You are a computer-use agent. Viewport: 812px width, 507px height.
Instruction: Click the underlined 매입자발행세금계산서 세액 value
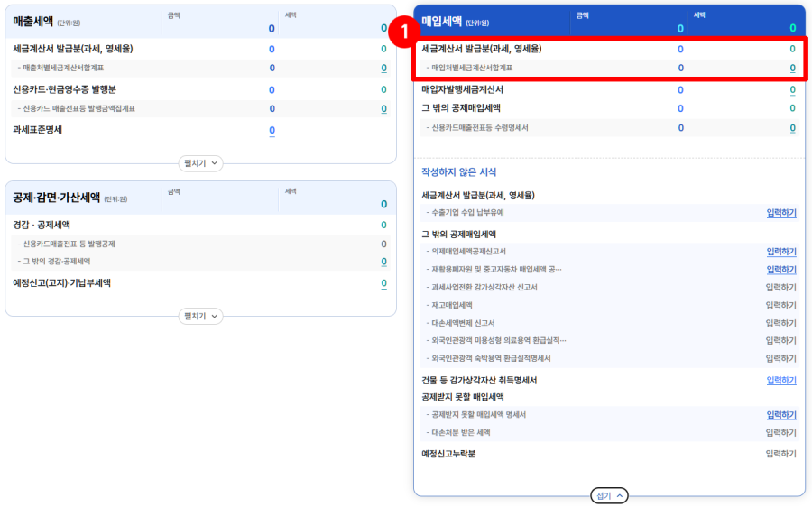792,89
